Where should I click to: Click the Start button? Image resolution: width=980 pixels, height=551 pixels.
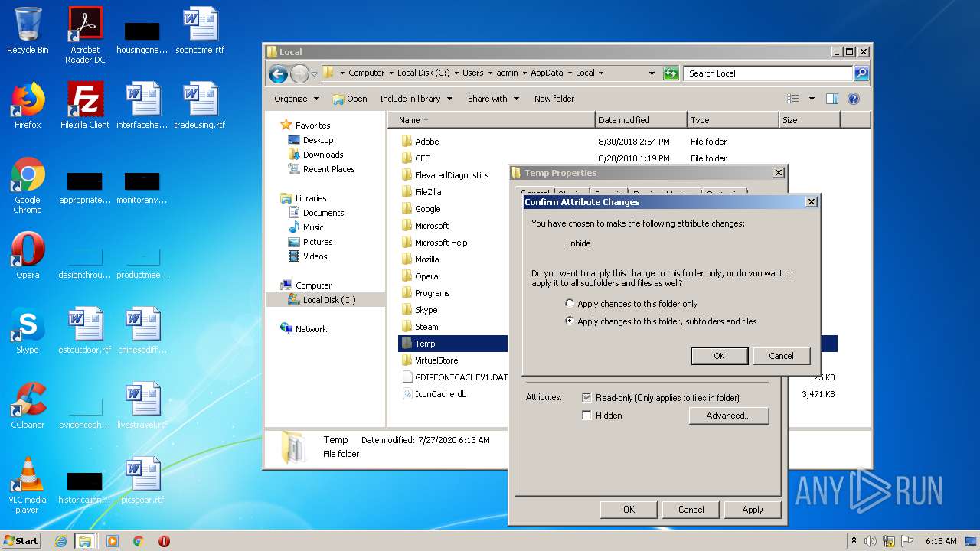(x=21, y=541)
